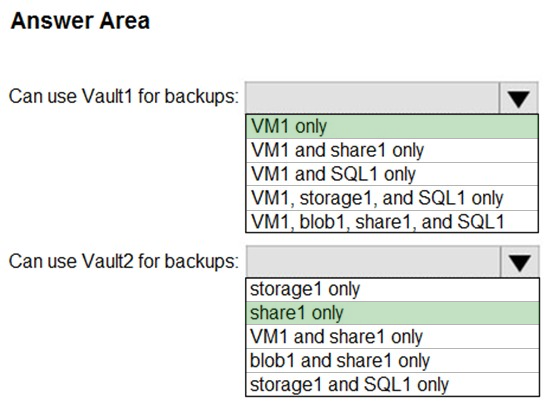Image resolution: width=546 pixels, height=403 pixels.
Task: Click 'Can use Vault2 for backups:' label
Action: click(124, 261)
